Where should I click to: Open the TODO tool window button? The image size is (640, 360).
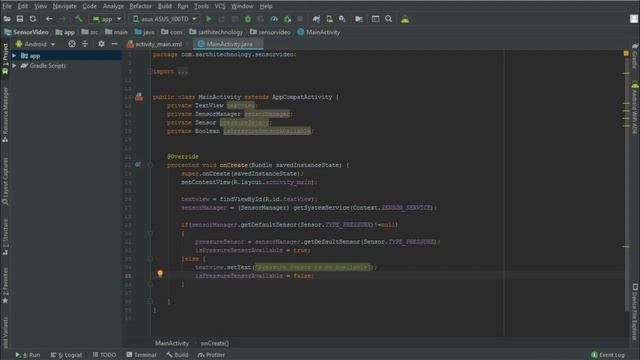pos(104,355)
